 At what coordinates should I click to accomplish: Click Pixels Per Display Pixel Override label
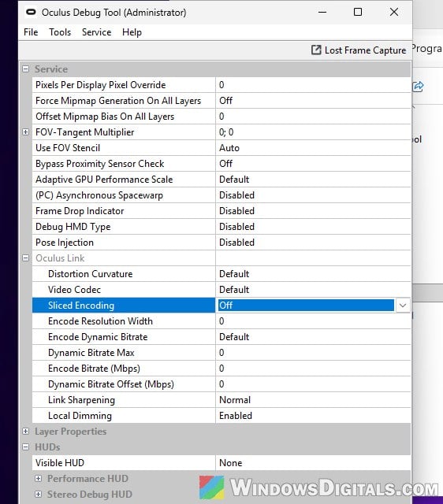pyautogui.click(x=100, y=85)
